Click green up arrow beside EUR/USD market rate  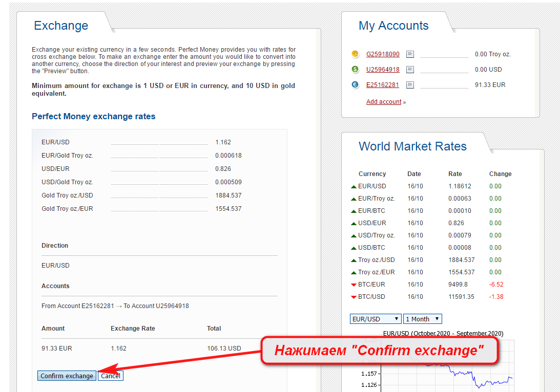coord(354,187)
